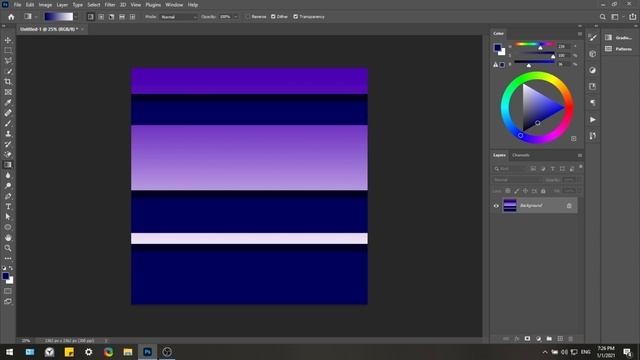Select the Zoom tool
The height and width of the screenshot is (360, 640).
8,248
